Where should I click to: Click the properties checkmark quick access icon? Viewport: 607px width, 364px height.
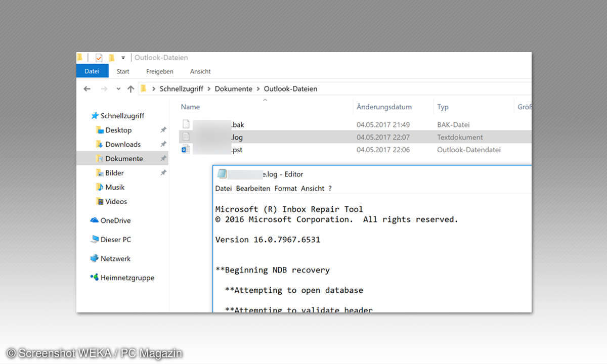point(99,58)
